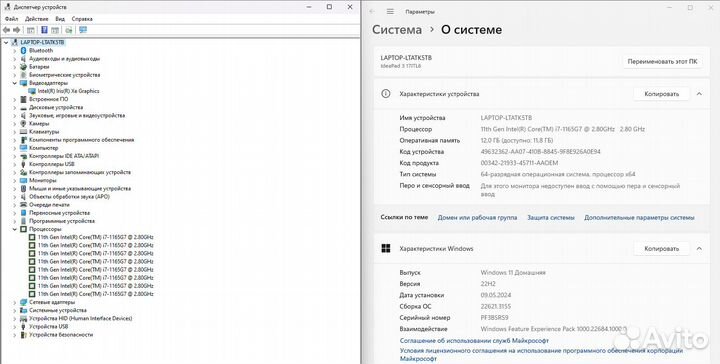
Task: Click the processor value 11th Gen i7-1165G7 in Settings
Action: 562,129
